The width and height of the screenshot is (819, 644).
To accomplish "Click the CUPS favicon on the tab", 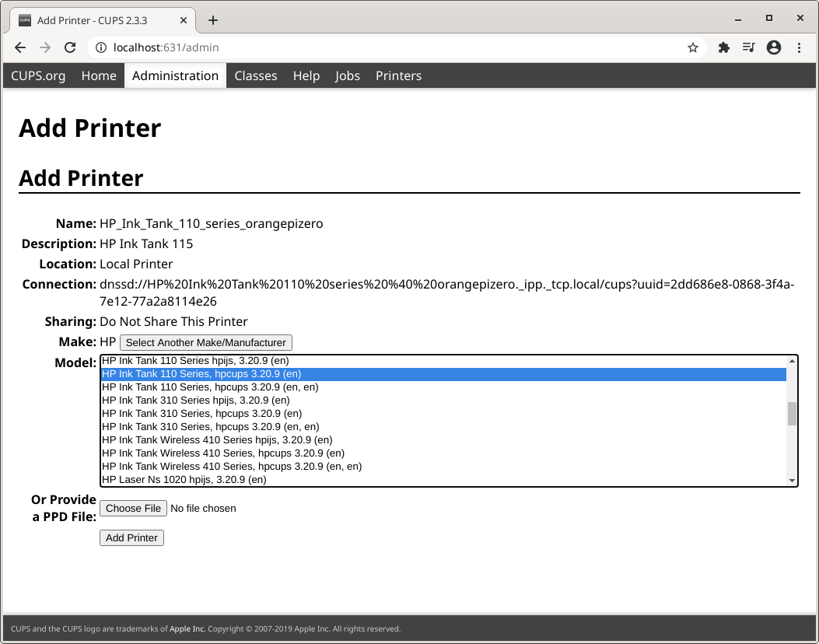I will (x=25, y=20).
